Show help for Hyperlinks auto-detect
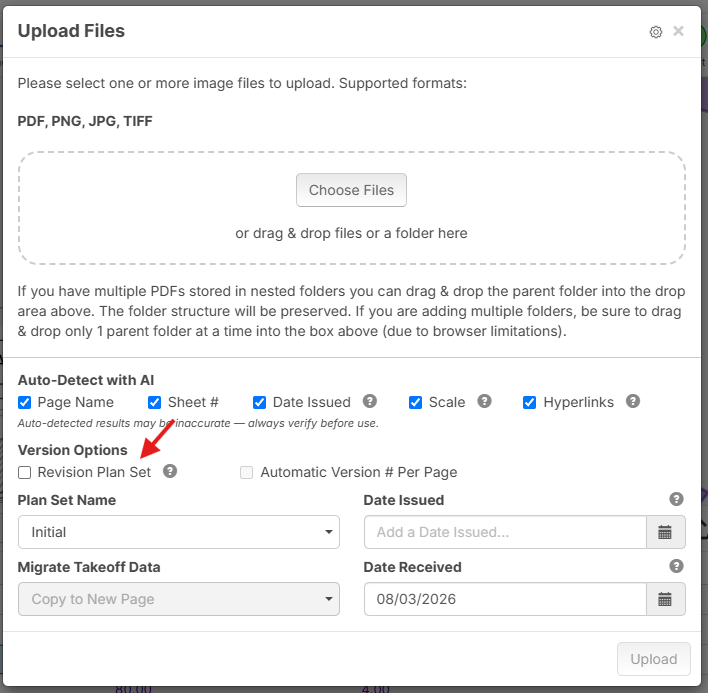This screenshot has width=708, height=693. point(633,401)
